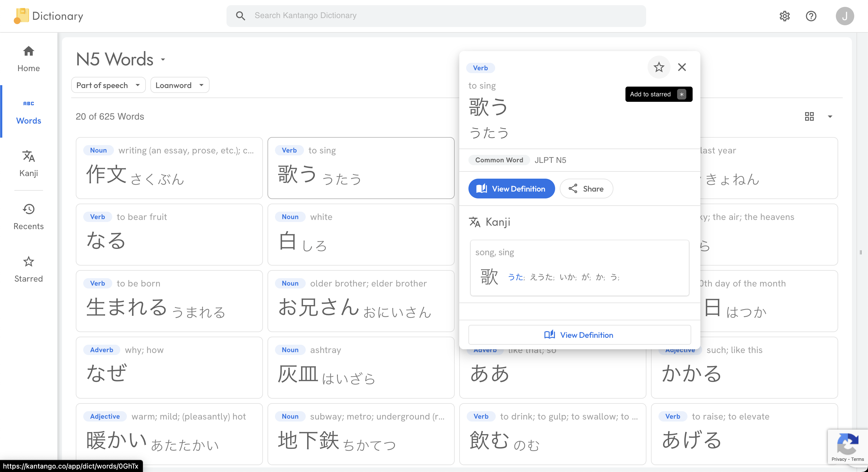
Task: Open Loanword filter dropdown
Action: click(x=180, y=85)
